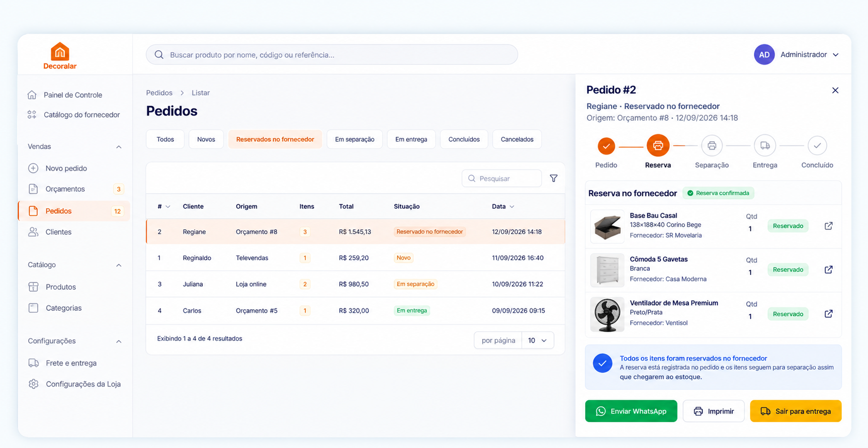Open Painel de Controle in sidebar
Image resolution: width=868 pixels, height=448 pixels.
coord(74,94)
